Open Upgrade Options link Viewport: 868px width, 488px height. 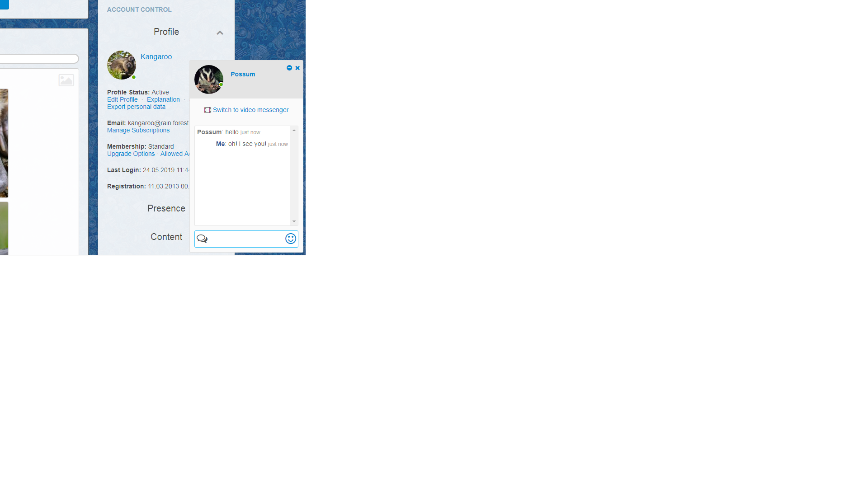point(131,154)
